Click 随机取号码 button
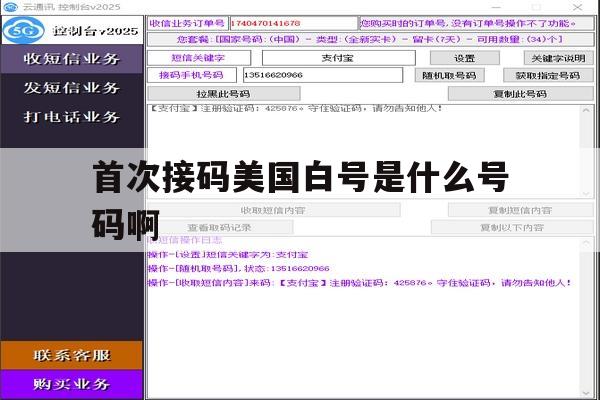The image size is (600, 400). (x=450, y=75)
